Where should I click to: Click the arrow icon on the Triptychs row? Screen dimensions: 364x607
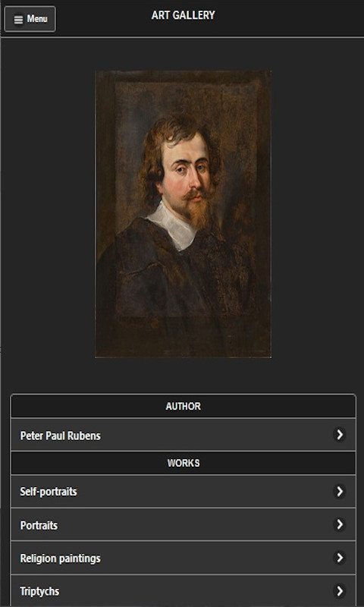339,591
